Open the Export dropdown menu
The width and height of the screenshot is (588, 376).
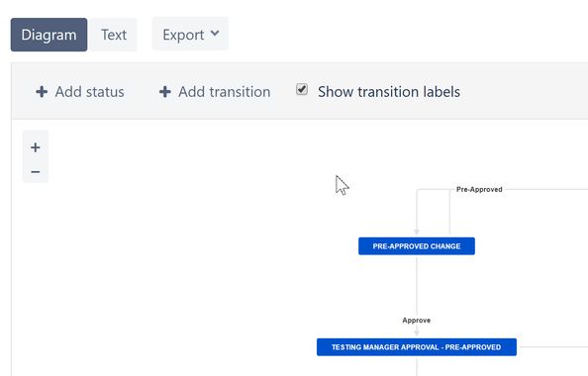click(190, 35)
